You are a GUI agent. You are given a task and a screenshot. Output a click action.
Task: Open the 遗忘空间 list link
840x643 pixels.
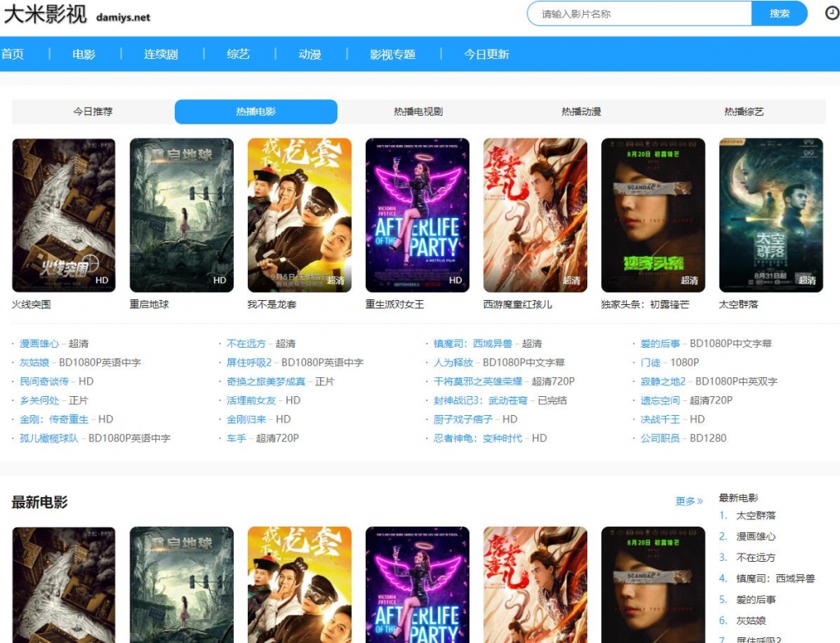click(x=660, y=400)
